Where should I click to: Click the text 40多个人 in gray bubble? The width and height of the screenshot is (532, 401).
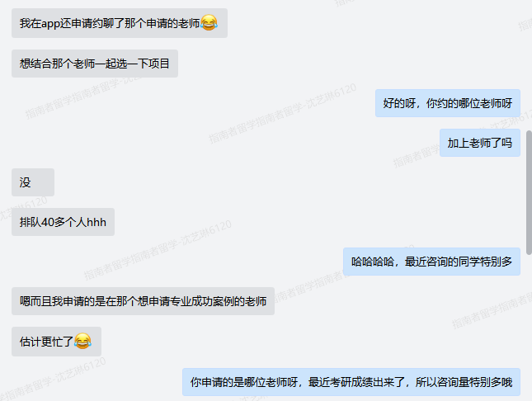[x=64, y=222]
